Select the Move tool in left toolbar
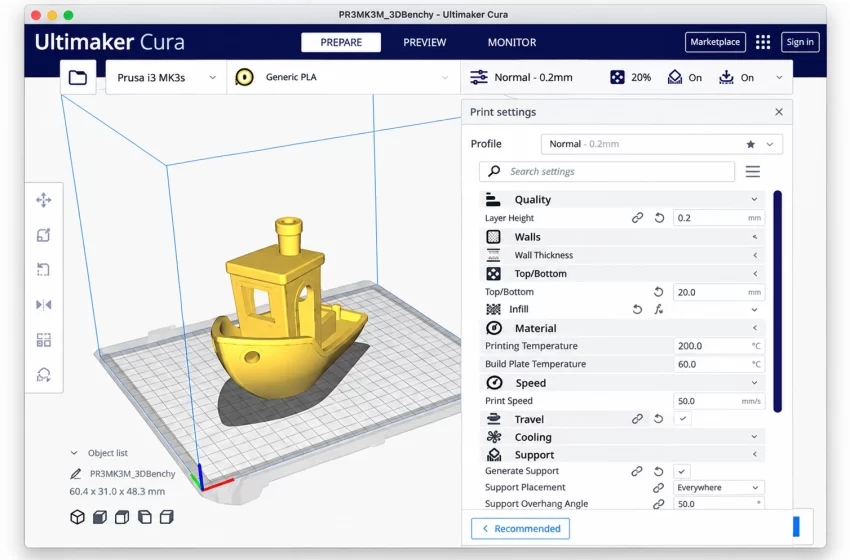This screenshot has width=850, height=560. pyautogui.click(x=44, y=200)
